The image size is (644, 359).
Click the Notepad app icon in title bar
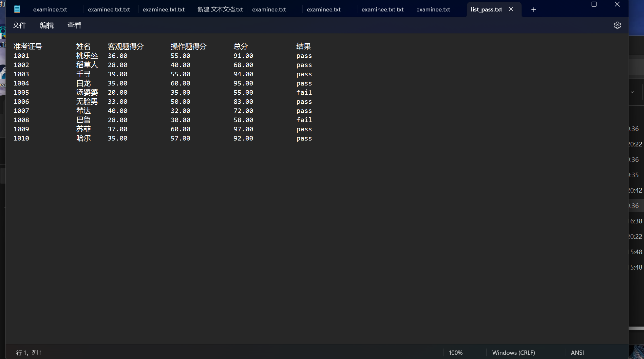17,9
